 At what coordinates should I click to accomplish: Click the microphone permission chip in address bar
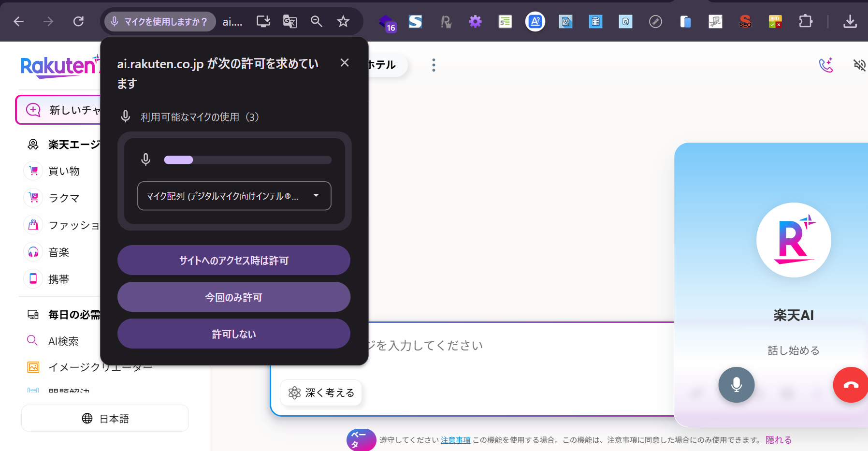(x=160, y=22)
